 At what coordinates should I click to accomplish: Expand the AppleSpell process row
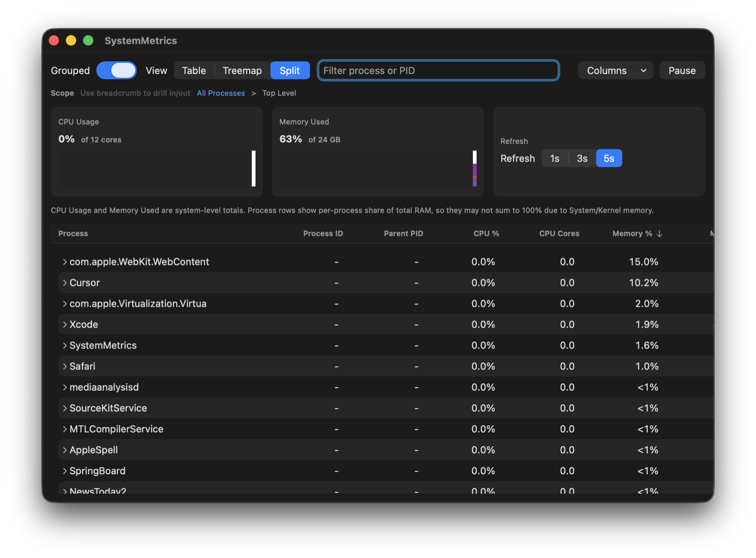(64, 450)
